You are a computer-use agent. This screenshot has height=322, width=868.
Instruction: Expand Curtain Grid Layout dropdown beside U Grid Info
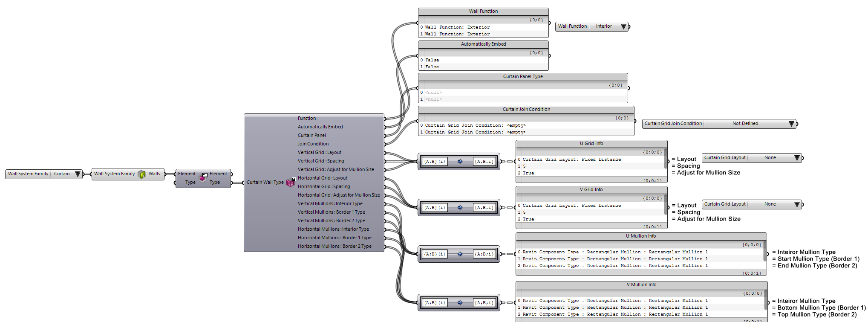(x=797, y=158)
